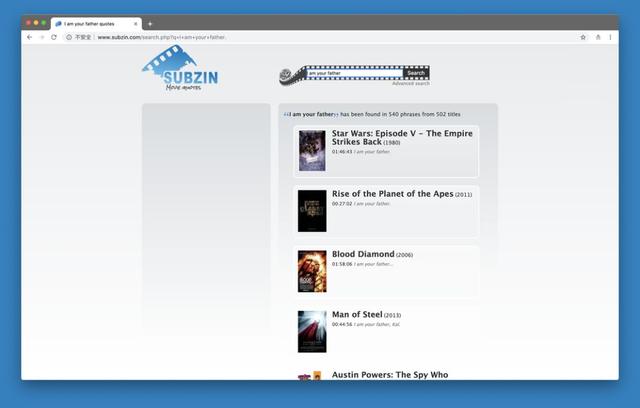Select the 'I am your father quotes' tab

95,23
